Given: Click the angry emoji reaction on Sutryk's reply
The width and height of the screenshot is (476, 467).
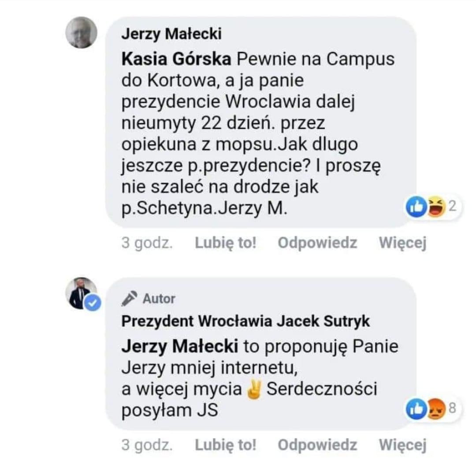Looking at the screenshot, I should [436, 409].
